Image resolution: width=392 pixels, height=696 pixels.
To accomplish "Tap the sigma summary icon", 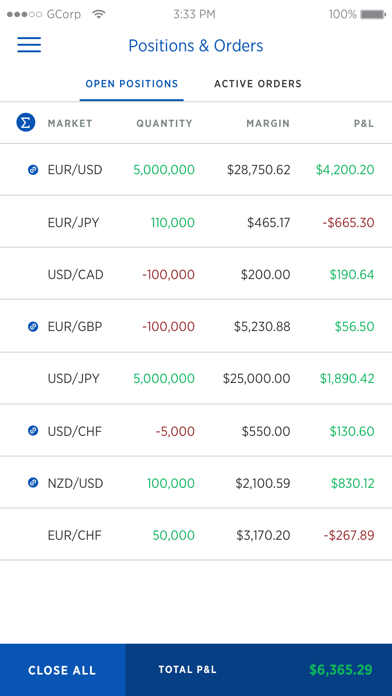I will (26, 123).
